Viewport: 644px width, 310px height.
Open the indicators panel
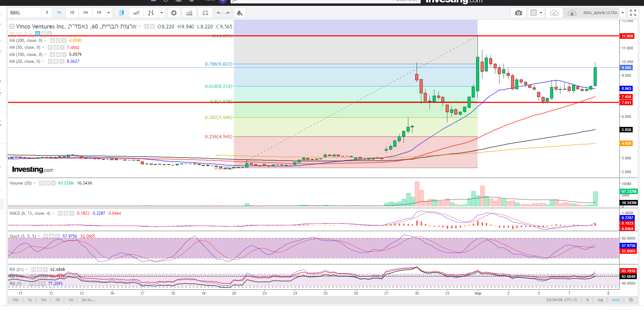189,13
